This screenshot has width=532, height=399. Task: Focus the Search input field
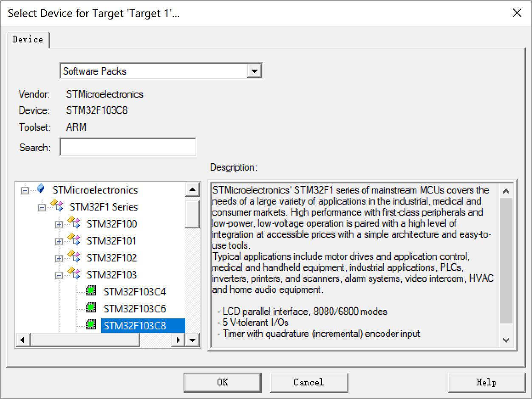point(128,147)
